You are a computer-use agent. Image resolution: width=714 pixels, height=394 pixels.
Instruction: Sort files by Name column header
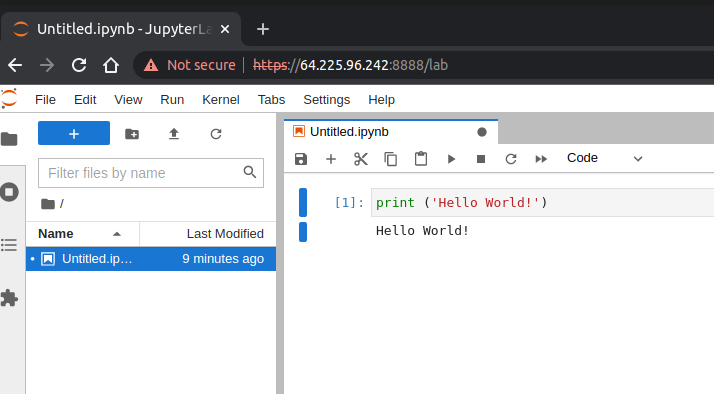click(82, 234)
